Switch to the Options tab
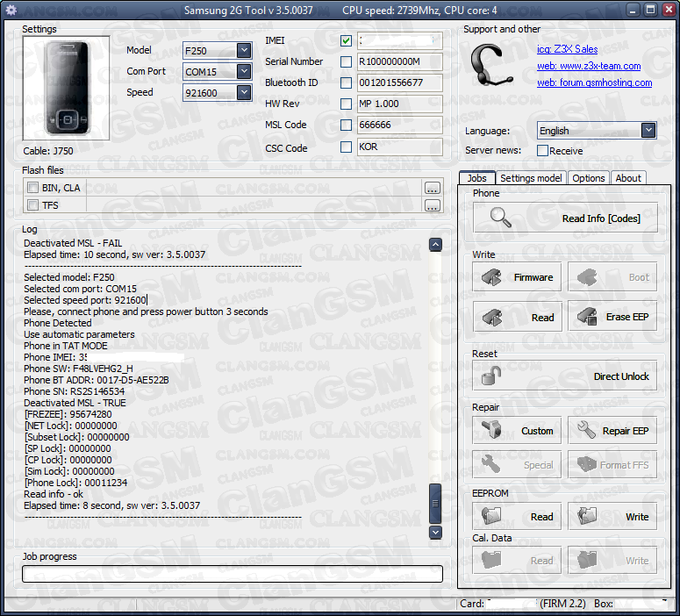 pos(588,178)
